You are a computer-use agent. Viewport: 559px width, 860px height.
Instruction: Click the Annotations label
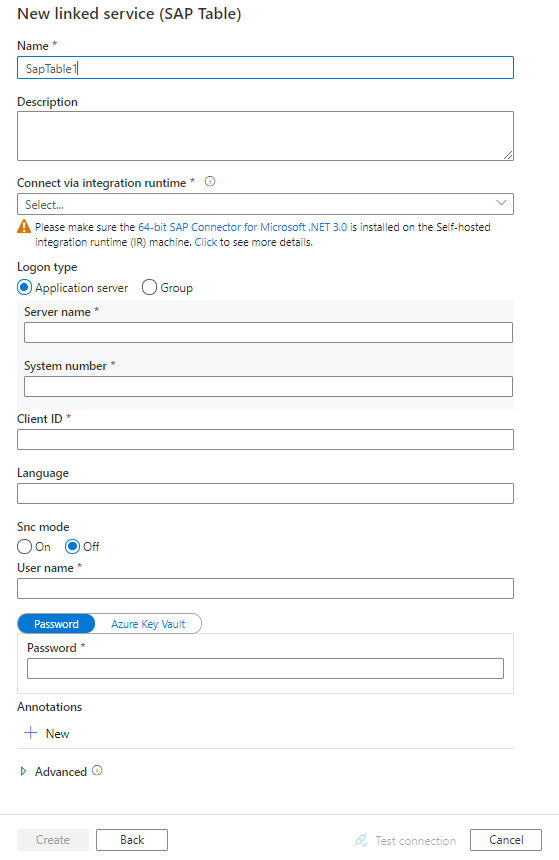[x=49, y=706]
